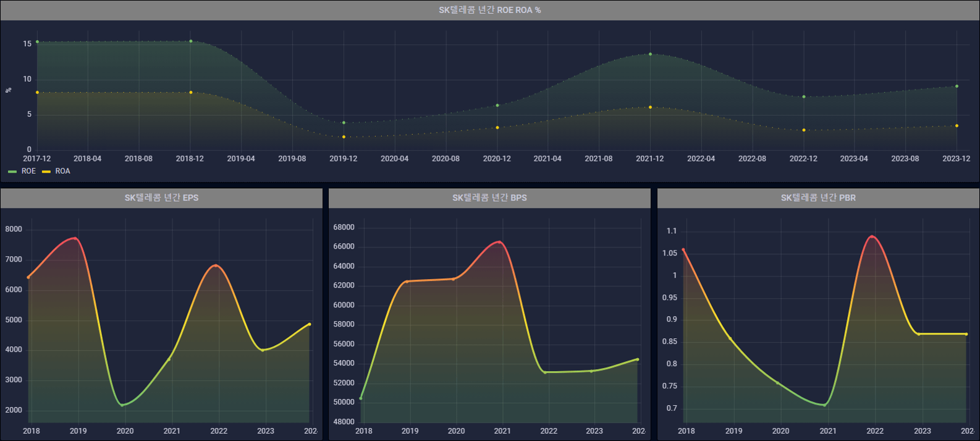Click the PBR data point for 2019
Image resolution: width=980 pixels, height=441 pixels.
(x=730, y=338)
